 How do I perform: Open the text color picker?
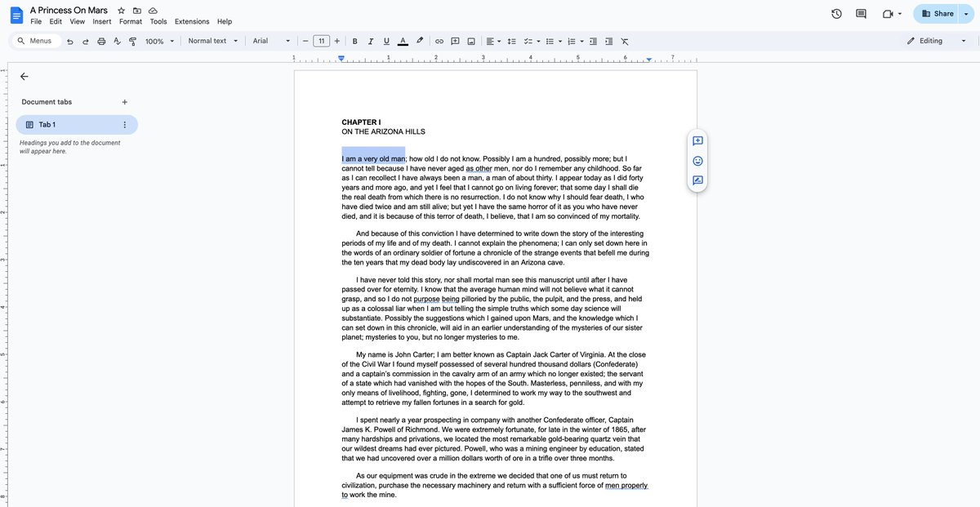click(x=403, y=41)
